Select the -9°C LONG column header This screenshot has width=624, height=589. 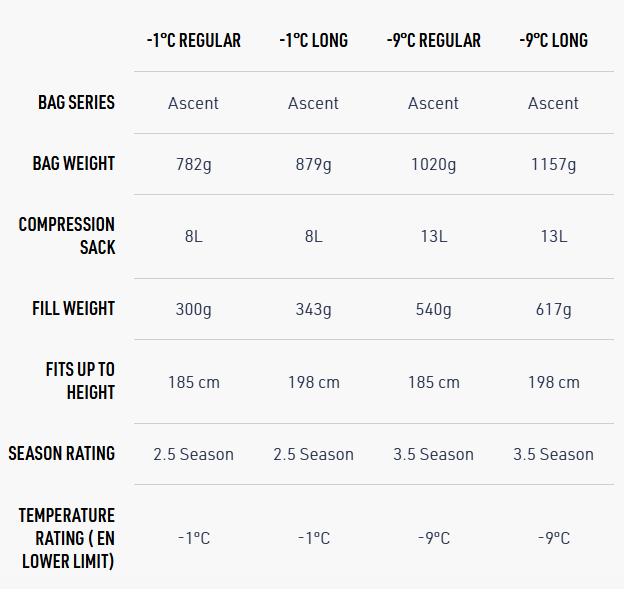[x=553, y=41]
